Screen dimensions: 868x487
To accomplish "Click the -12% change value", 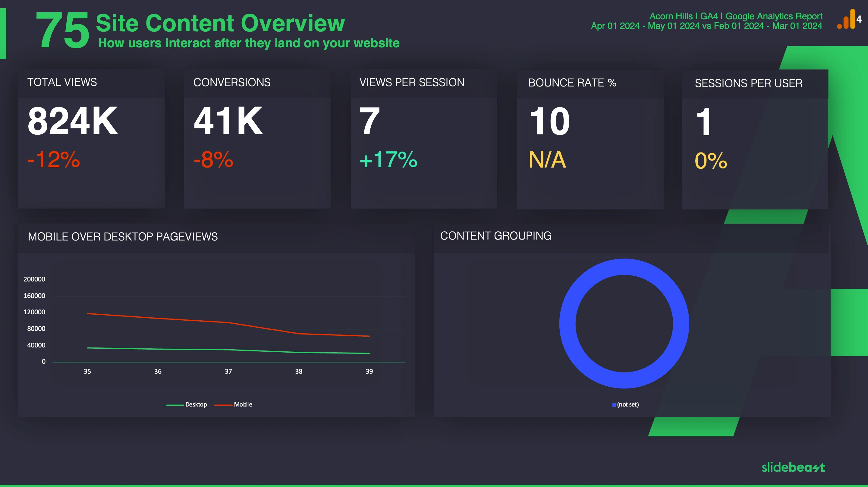I will coord(54,159).
